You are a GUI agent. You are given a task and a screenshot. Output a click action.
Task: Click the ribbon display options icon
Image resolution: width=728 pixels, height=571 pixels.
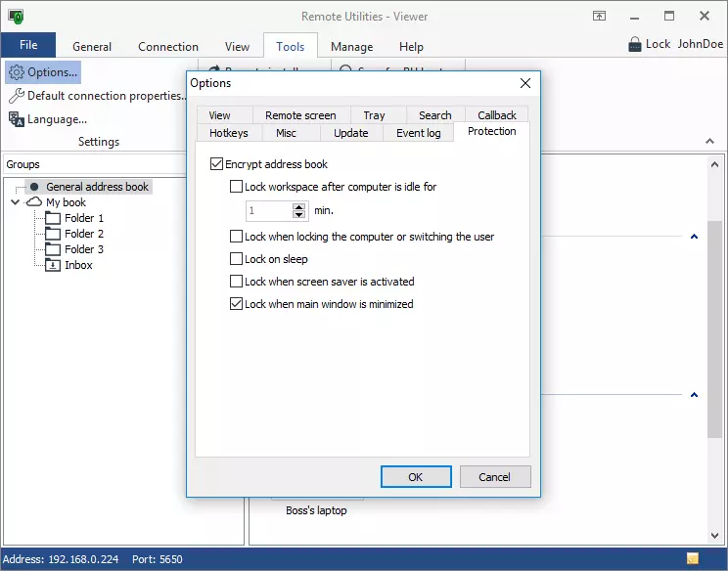tap(599, 17)
